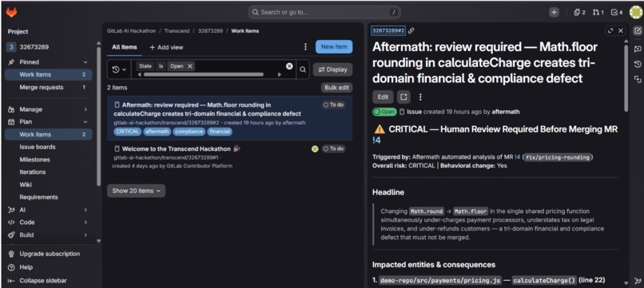Viewport: 644px width, 288px height.
Task: Click the comment-plus icon in right rail
Action: coord(638,49)
